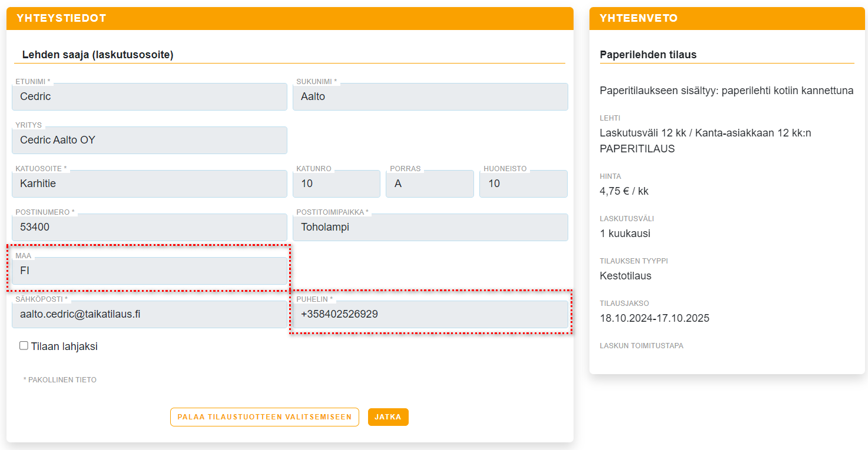Screen dimensions: 868x450
Task: Tick the Tilaan lahjaksi checkbox
Action: pos(24,346)
